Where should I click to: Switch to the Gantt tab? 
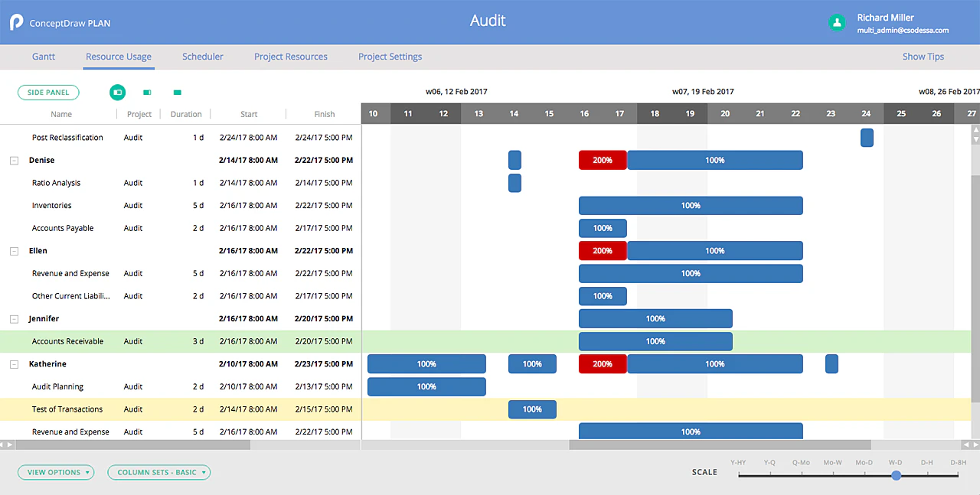click(43, 57)
